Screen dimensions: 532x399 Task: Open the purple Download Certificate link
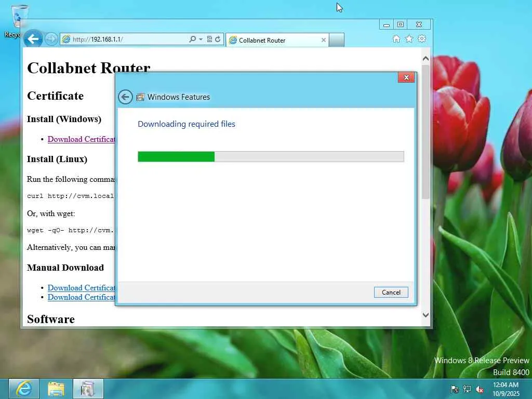coord(82,139)
